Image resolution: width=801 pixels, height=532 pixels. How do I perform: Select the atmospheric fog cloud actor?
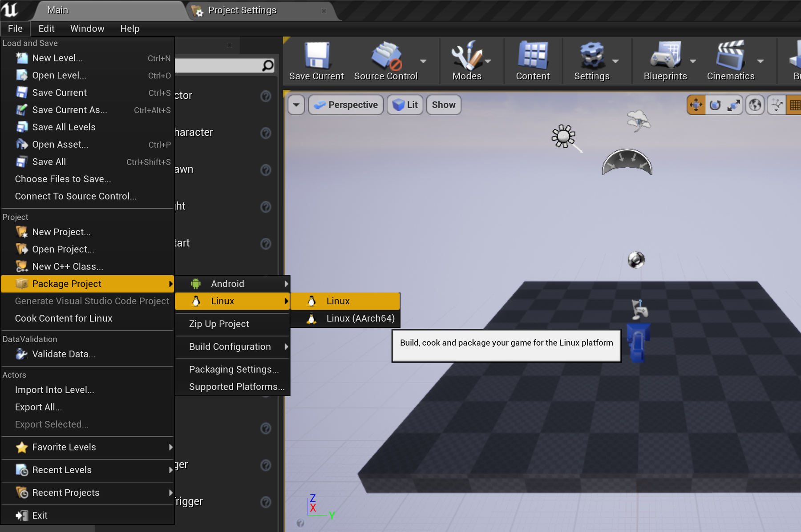(x=638, y=121)
